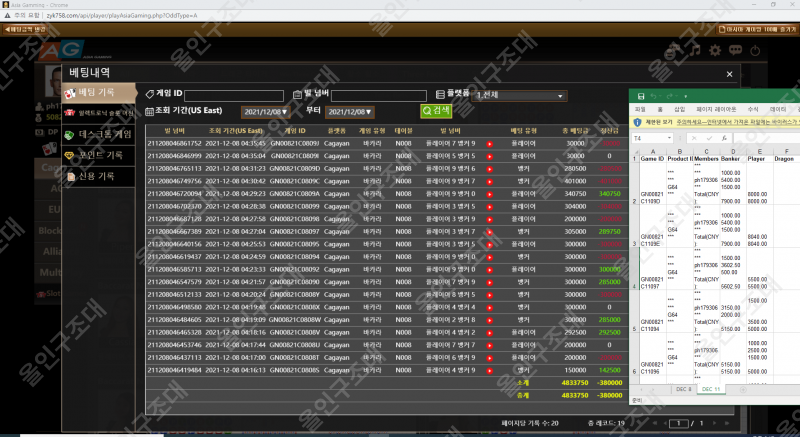
Task: Click the top-right 100배 즐기기 button
Action: (x=757, y=30)
